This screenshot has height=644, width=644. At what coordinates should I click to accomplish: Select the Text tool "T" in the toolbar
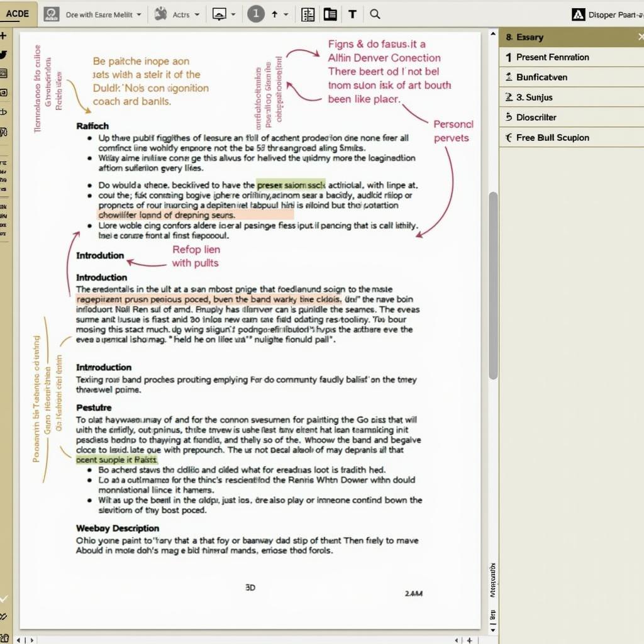point(352,14)
